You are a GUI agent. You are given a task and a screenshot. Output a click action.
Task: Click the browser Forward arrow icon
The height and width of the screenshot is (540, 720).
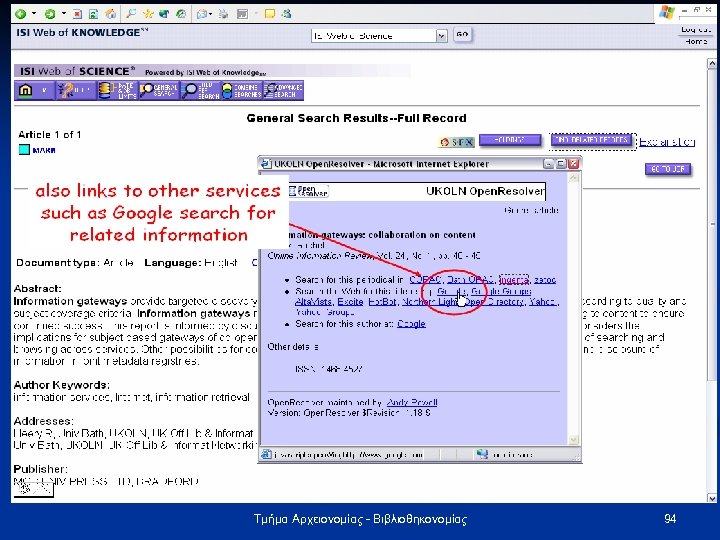point(50,14)
